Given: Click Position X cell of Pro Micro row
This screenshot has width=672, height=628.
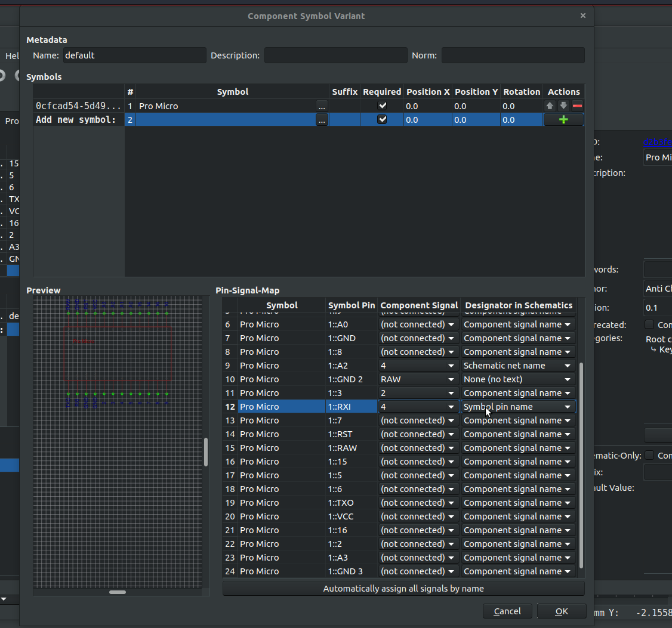Looking at the screenshot, I should [428, 106].
